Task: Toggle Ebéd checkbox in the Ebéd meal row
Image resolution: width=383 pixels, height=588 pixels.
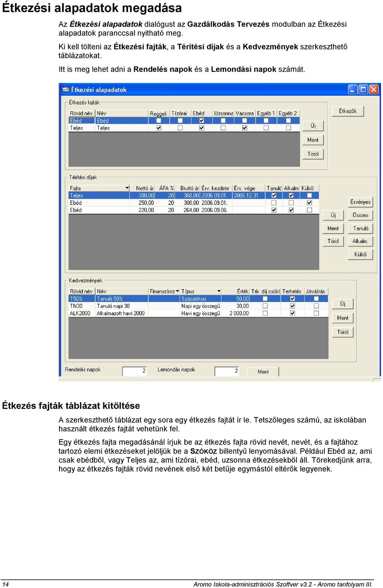Action: click(202, 120)
